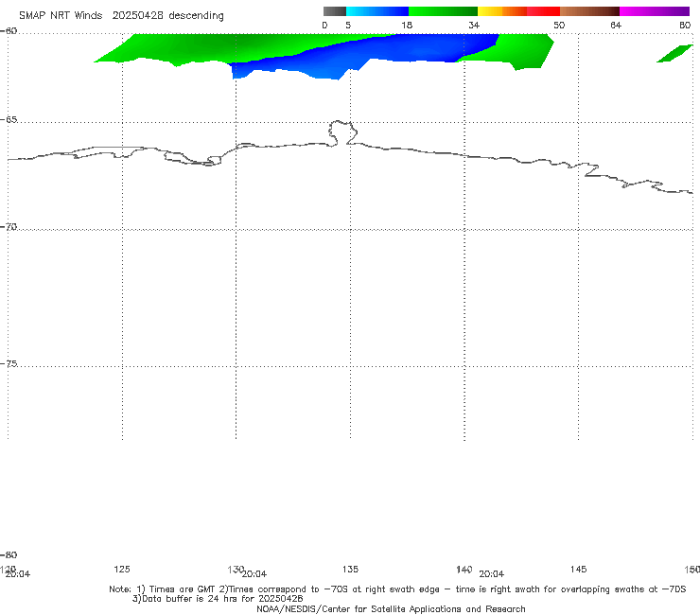This screenshot has height=615, width=700.
Task: Pick the magenta segment of the color bar
Action: [x=655, y=11]
